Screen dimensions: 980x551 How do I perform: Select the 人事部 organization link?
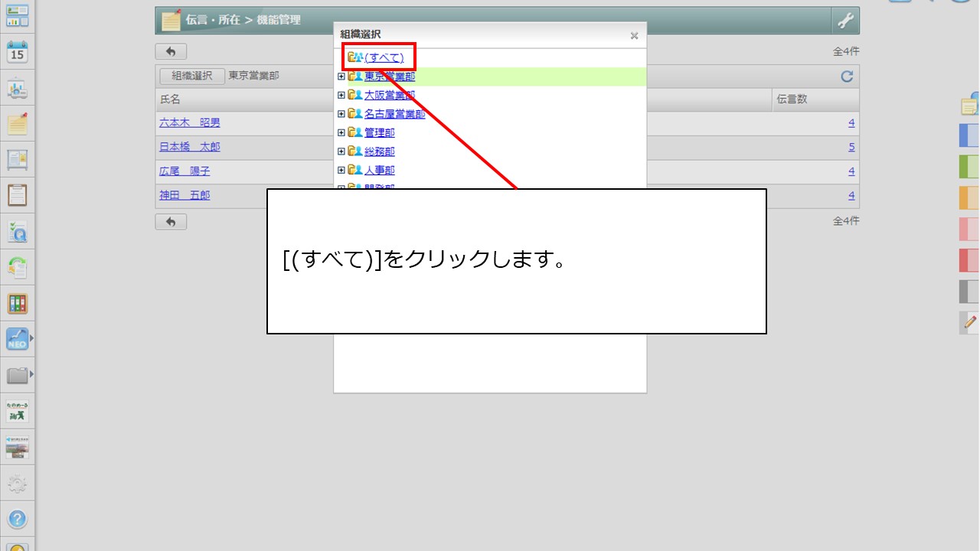coord(380,170)
